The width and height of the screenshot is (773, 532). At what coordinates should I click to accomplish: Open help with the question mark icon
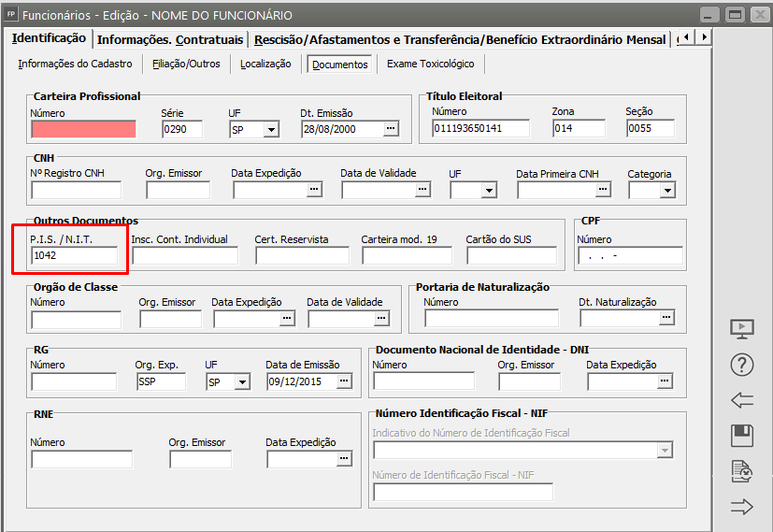point(741,365)
